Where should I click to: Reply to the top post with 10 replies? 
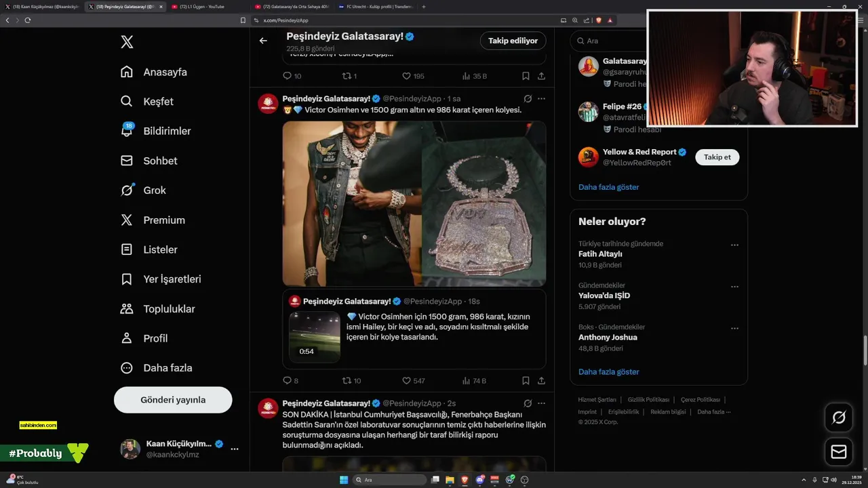[292, 76]
